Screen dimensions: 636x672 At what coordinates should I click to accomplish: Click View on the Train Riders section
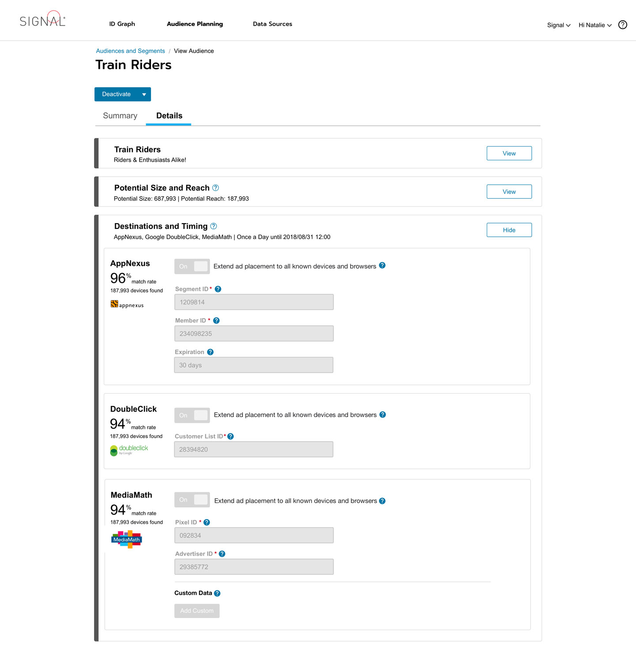coord(509,153)
